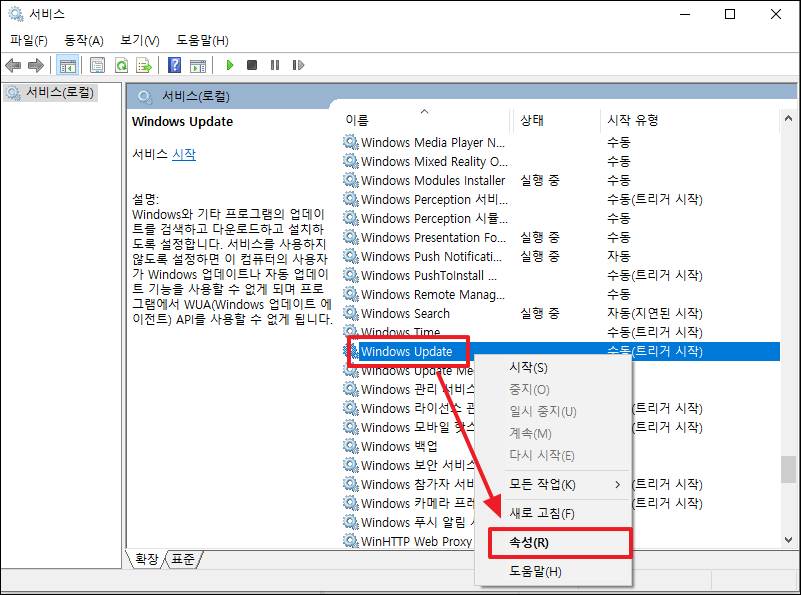Open the 동작(A) menu
This screenshot has width=801, height=595.
[x=84, y=40]
